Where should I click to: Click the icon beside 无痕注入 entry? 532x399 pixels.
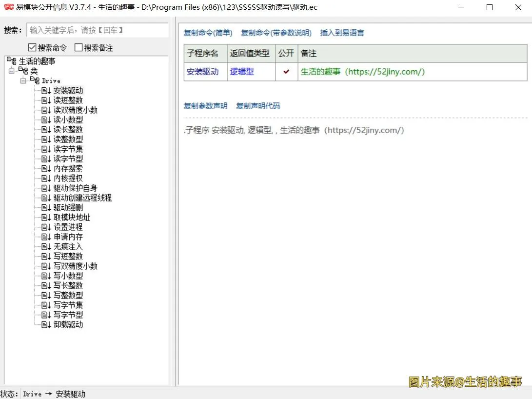coord(46,247)
